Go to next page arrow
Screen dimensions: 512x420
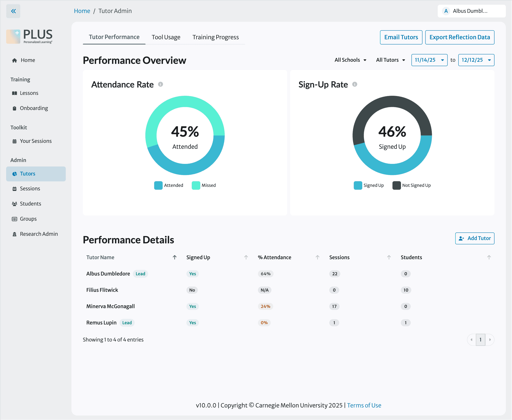(x=490, y=340)
